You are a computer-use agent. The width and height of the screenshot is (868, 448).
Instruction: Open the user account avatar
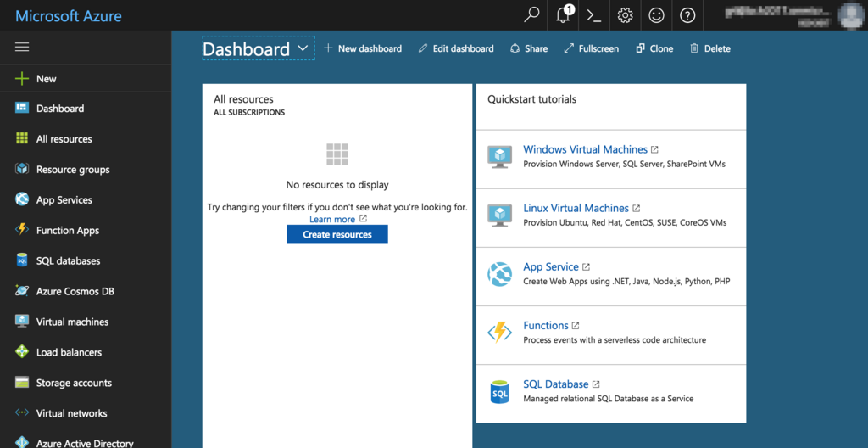(x=853, y=15)
